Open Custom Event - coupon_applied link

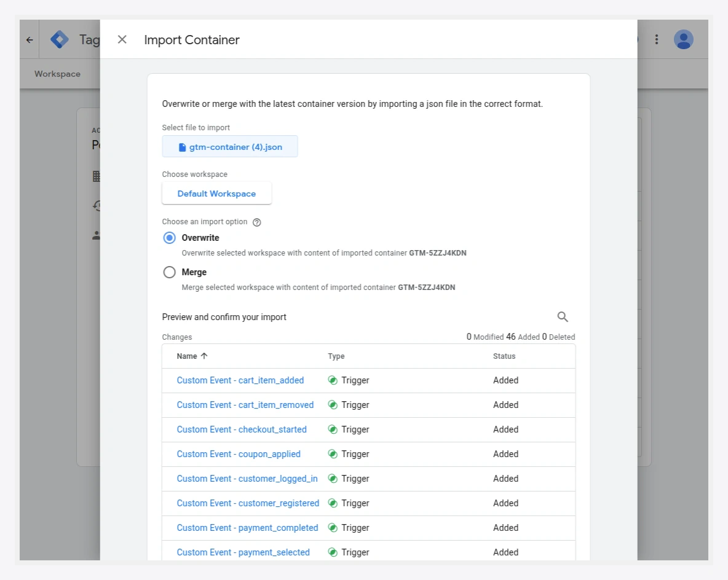coord(239,454)
